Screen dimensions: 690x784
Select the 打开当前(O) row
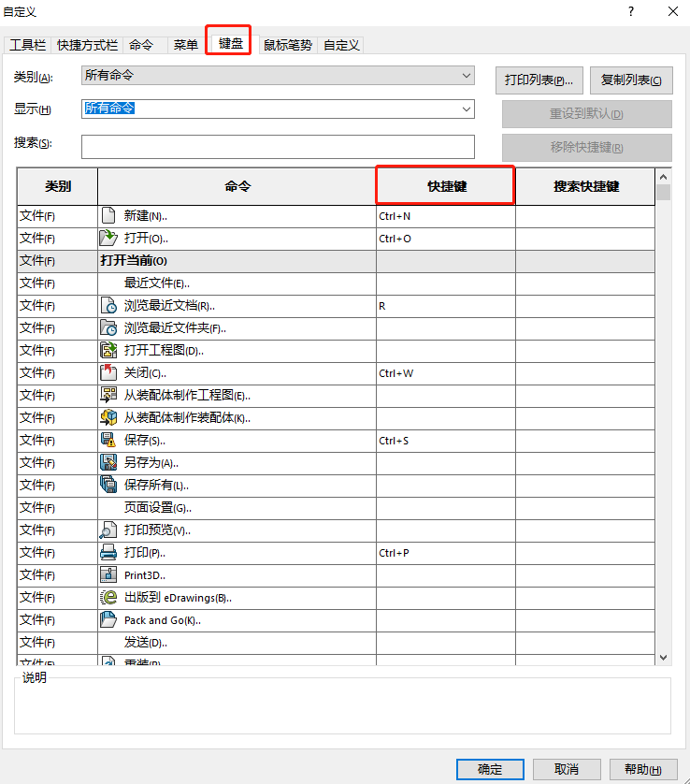pos(336,261)
